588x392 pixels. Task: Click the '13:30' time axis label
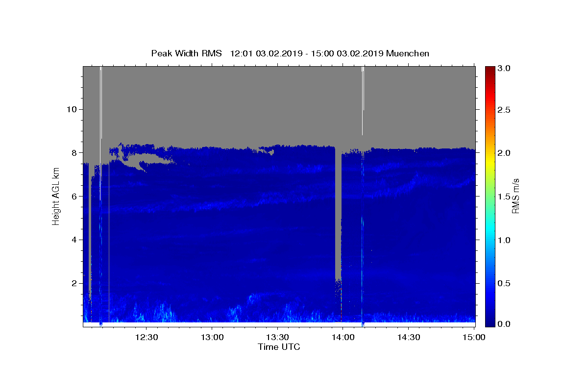point(277,338)
